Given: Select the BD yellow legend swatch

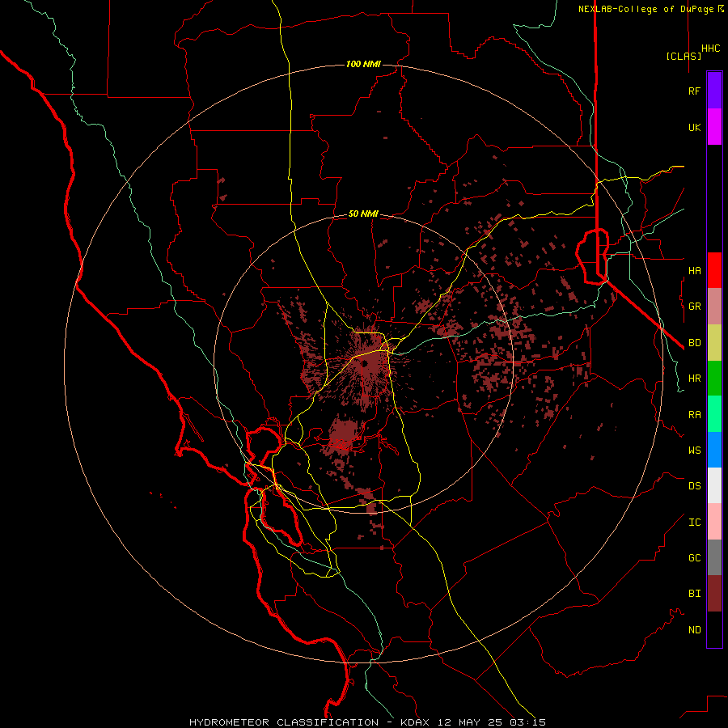Looking at the screenshot, I should pyautogui.click(x=714, y=343).
